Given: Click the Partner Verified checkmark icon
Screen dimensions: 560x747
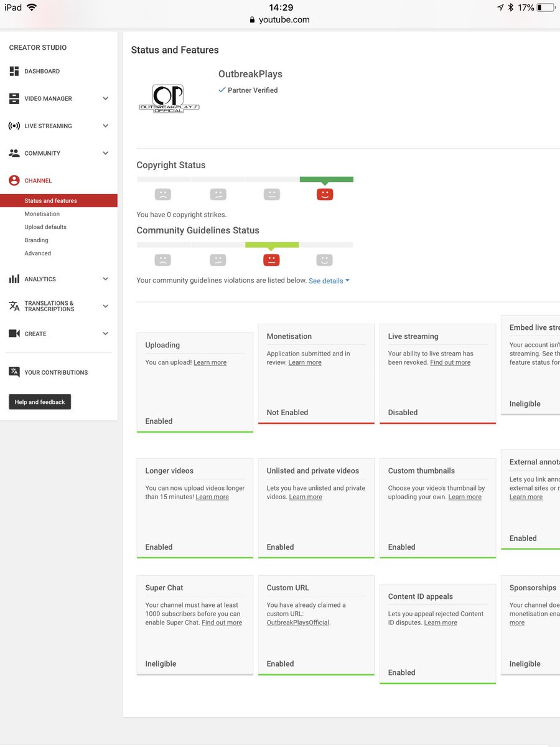Looking at the screenshot, I should pos(222,90).
